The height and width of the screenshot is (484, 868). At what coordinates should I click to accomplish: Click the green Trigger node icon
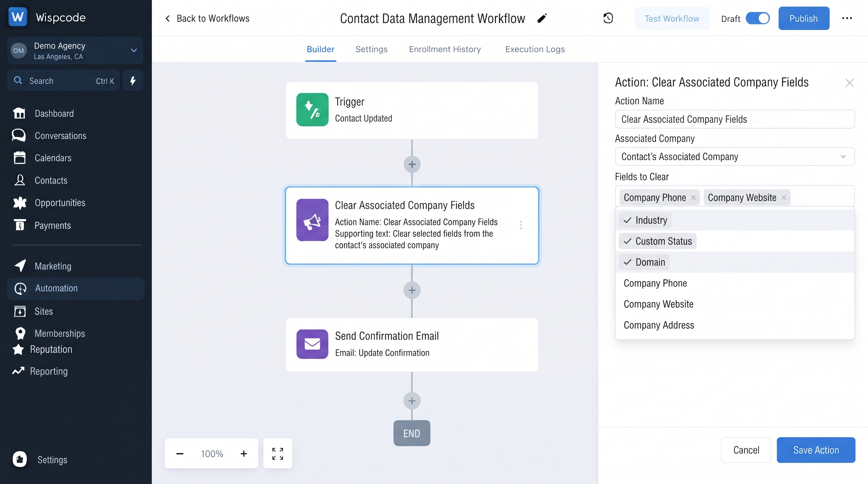pos(312,110)
